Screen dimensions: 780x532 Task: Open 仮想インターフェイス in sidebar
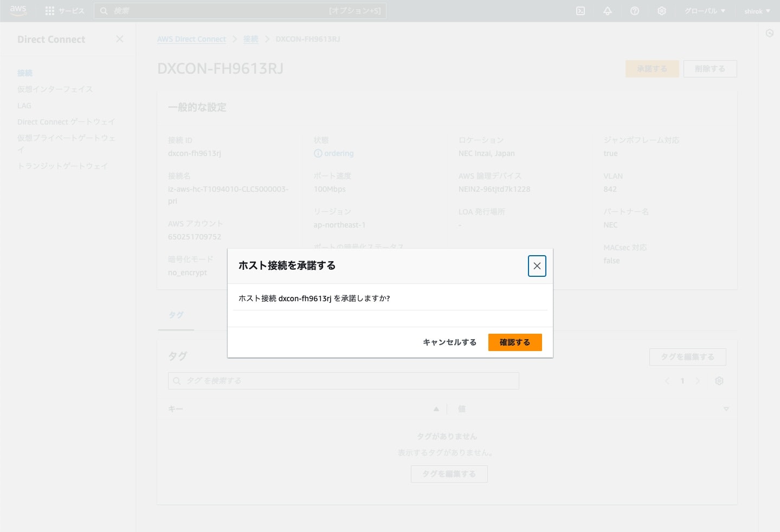tap(55, 89)
